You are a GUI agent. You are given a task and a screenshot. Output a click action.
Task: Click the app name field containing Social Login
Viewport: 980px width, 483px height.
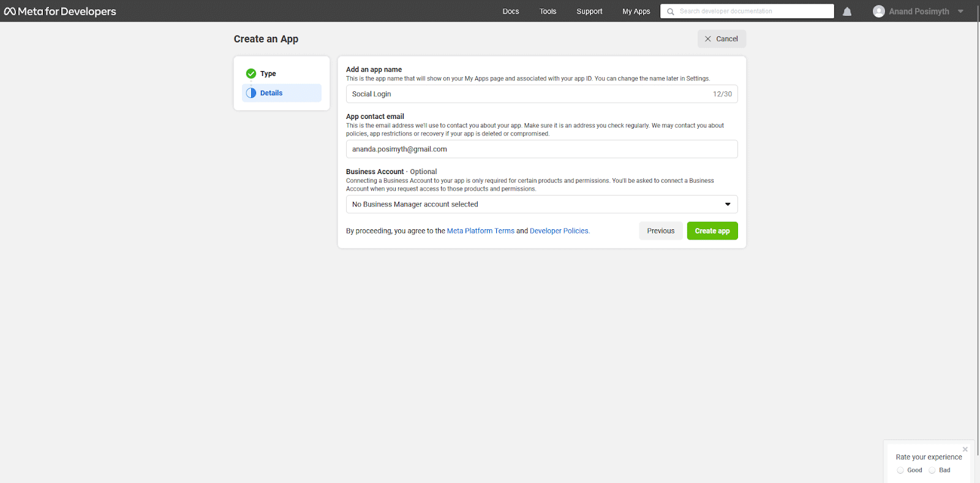(x=541, y=94)
